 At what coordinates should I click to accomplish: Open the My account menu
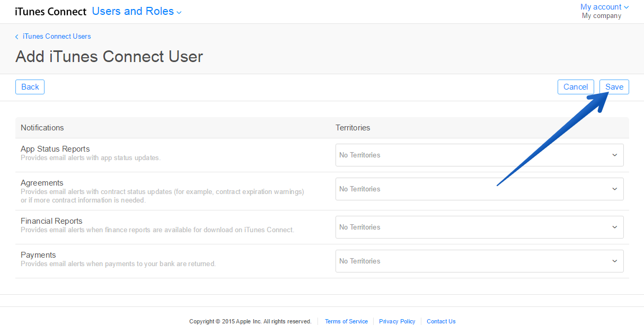(601, 7)
